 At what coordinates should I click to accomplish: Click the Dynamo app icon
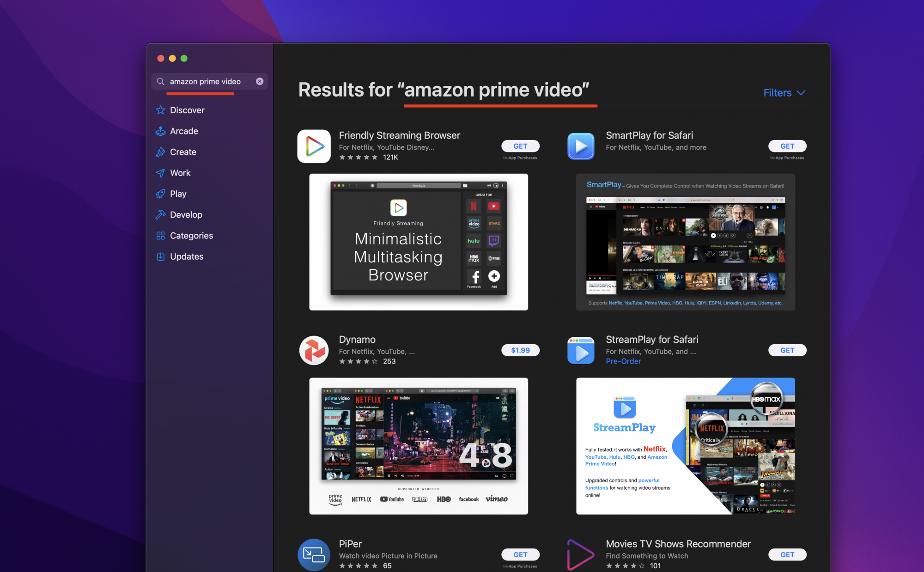coord(314,350)
